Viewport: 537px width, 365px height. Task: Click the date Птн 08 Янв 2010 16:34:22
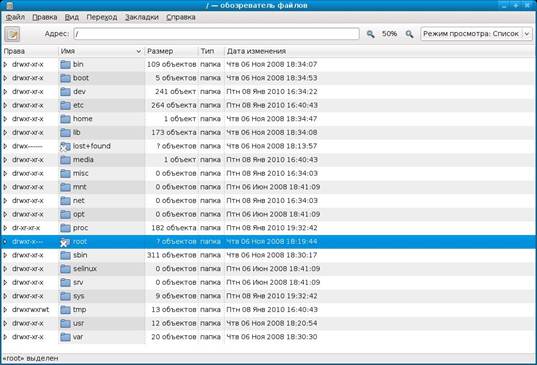(x=272, y=92)
